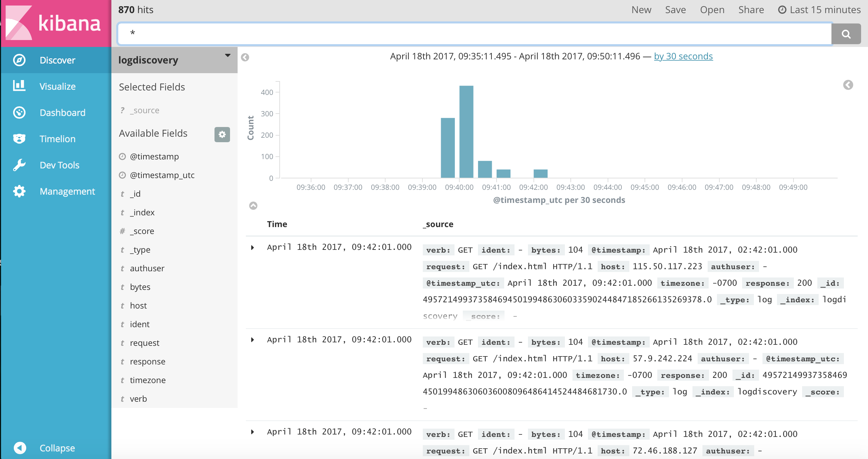Collapse the sidebar navigation
Screen dimensions: 868x459
[20, 448]
